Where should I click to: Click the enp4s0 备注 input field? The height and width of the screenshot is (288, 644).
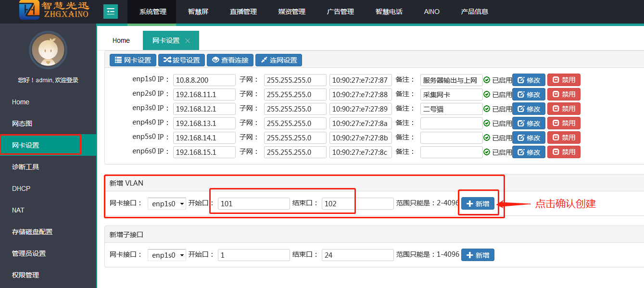451,124
